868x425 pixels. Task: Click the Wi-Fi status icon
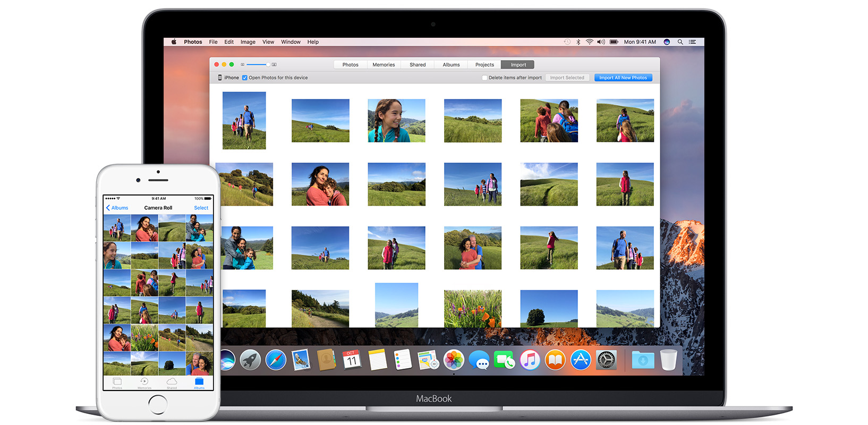point(590,42)
